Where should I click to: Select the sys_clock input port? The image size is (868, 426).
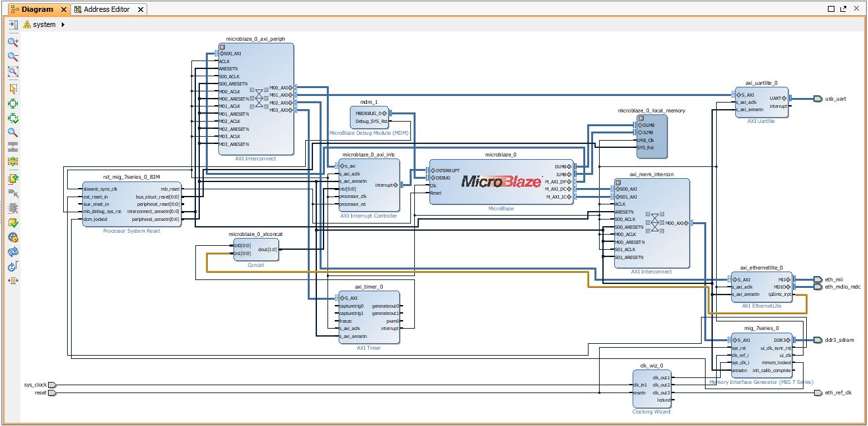click(x=53, y=385)
